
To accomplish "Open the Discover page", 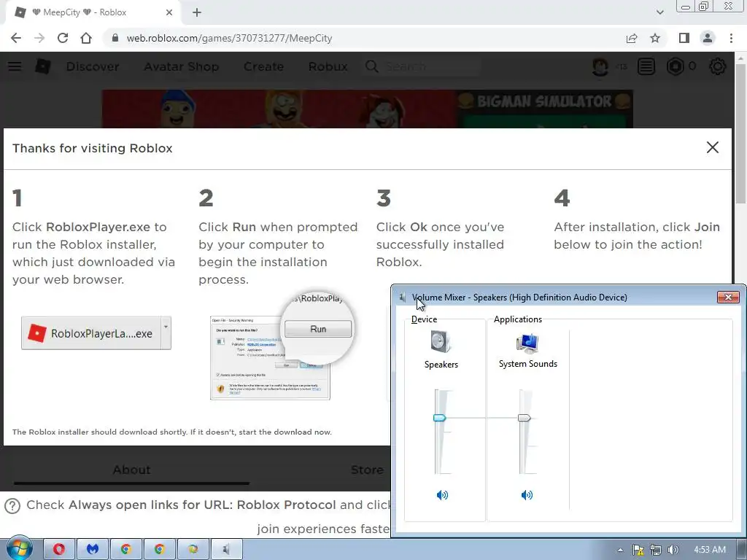I will [93, 66].
